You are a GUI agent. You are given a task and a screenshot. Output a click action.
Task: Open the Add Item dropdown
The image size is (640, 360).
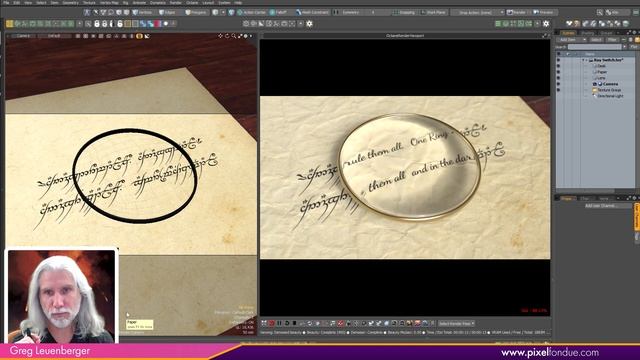(571, 40)
